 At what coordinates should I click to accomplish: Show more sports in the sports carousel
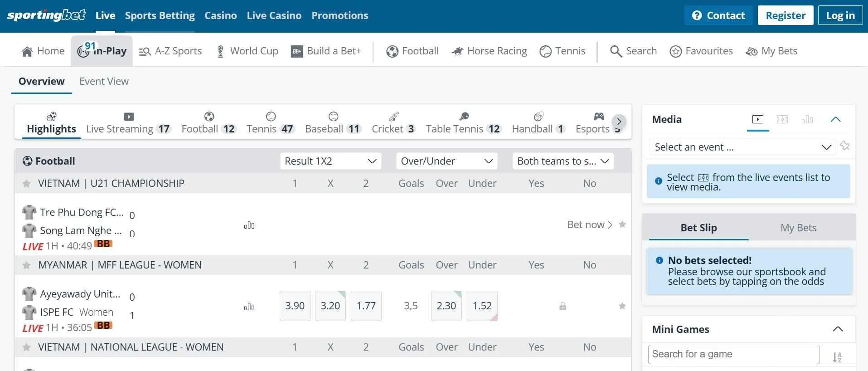pyautogui.click(x=619, y=122)
